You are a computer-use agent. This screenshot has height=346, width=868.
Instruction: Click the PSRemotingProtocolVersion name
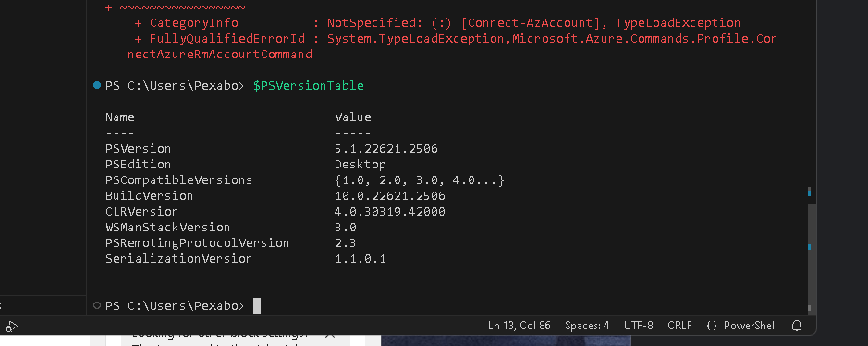[x=198, y=243]
